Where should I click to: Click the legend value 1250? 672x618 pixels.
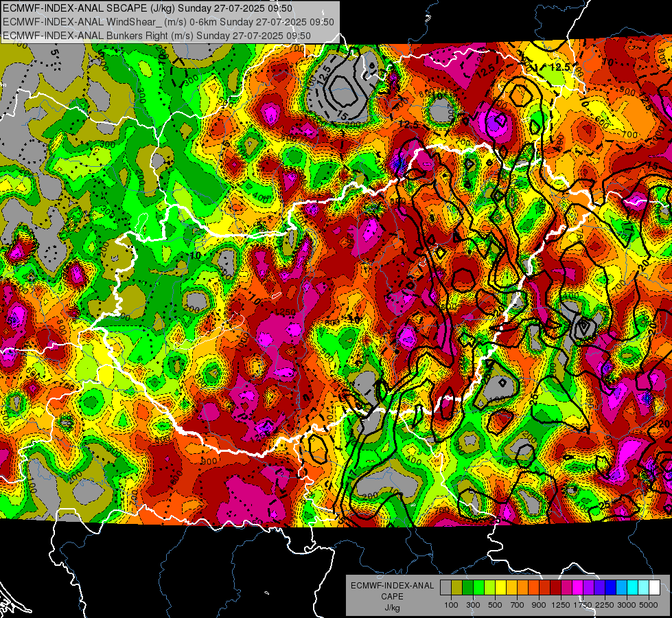coord(561,605)
